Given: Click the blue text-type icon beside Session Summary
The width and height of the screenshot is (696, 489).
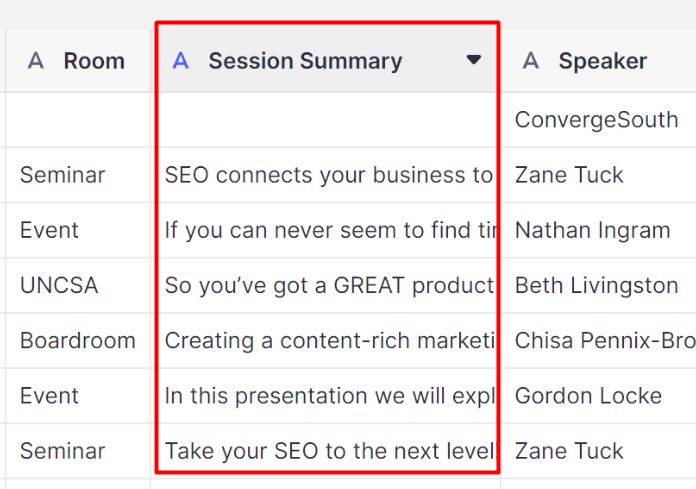Looking at the screenshot, I should (181, 60).
